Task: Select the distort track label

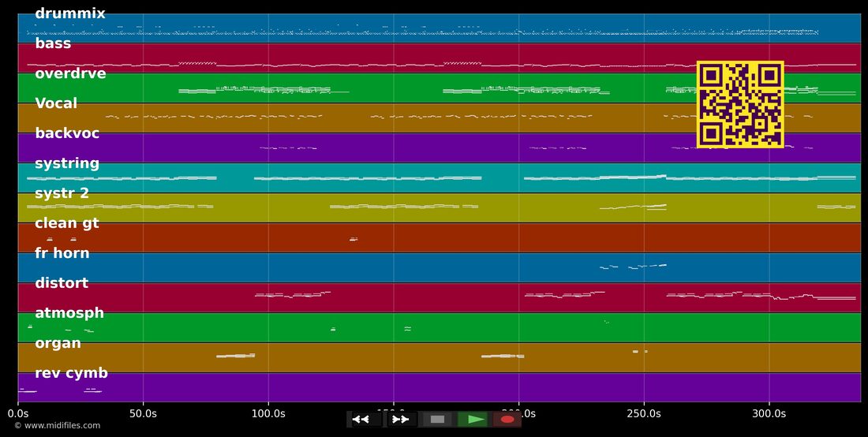Action: [62, 283]
